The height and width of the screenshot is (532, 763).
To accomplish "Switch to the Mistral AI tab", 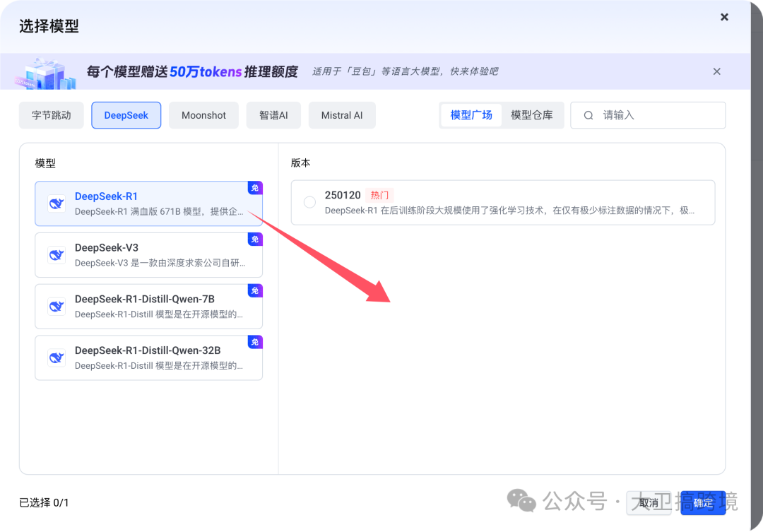I will 342,114.
